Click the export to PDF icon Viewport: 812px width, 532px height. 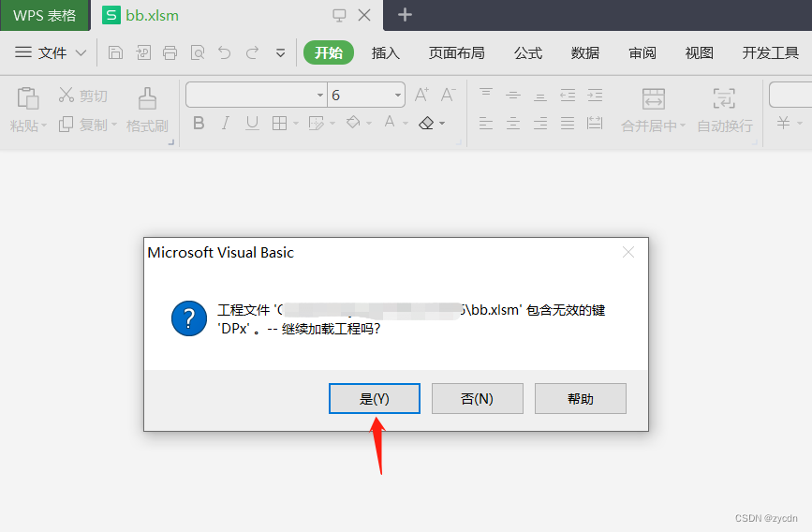coord(143,52)
